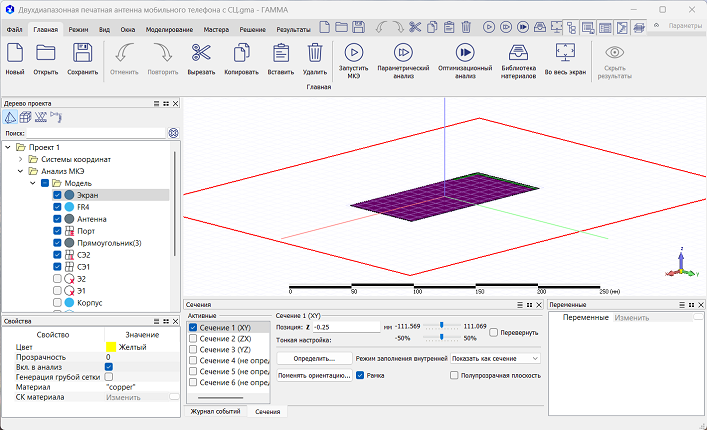Click the Сохранить floppy disk icon
707x430 pixels.
83,53
